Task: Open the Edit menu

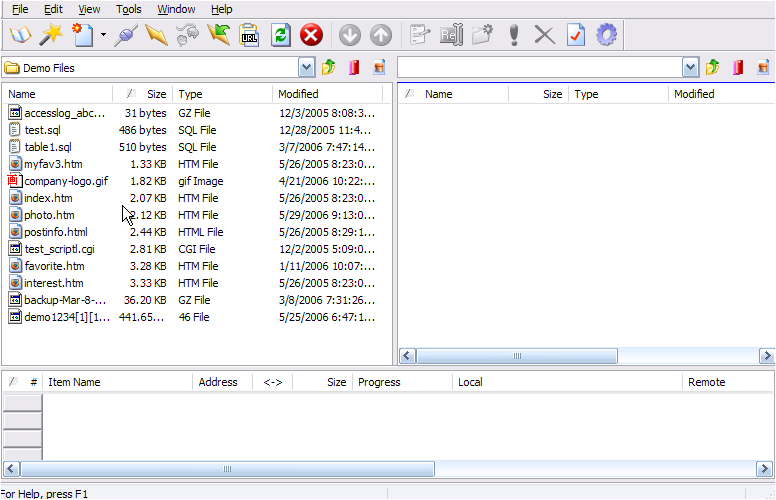Action: 53,9
